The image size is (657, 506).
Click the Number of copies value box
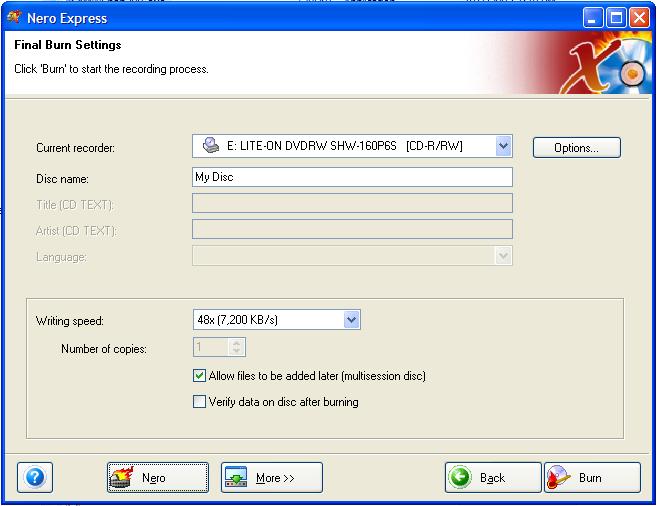(211, 347)
